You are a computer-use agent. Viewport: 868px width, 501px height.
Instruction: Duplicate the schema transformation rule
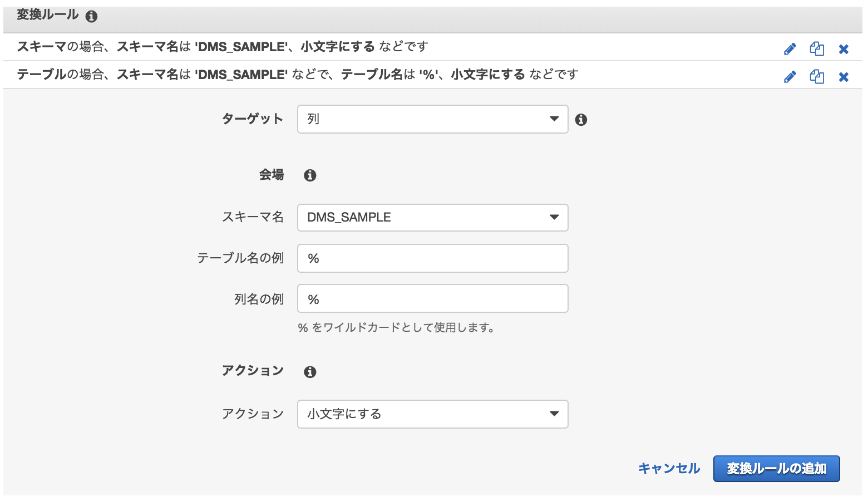816,48
